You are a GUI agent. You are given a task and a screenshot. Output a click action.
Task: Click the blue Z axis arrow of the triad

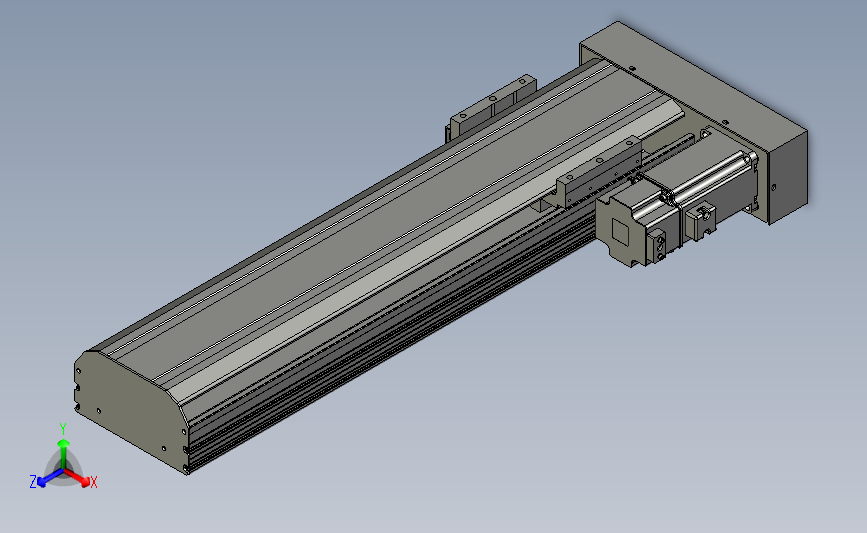coord(49,478)
